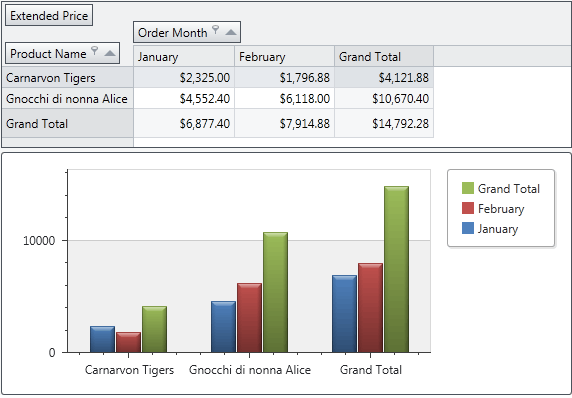Click Gnocchi di nonna Alice blue January bar
The height and width of the screenshot is (398, 572).
pyautogui.click(x=223, y=327)
